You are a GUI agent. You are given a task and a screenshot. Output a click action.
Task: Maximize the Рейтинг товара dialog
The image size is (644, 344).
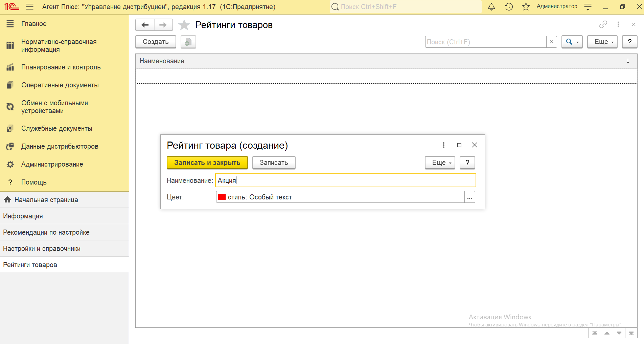[459, 145]
